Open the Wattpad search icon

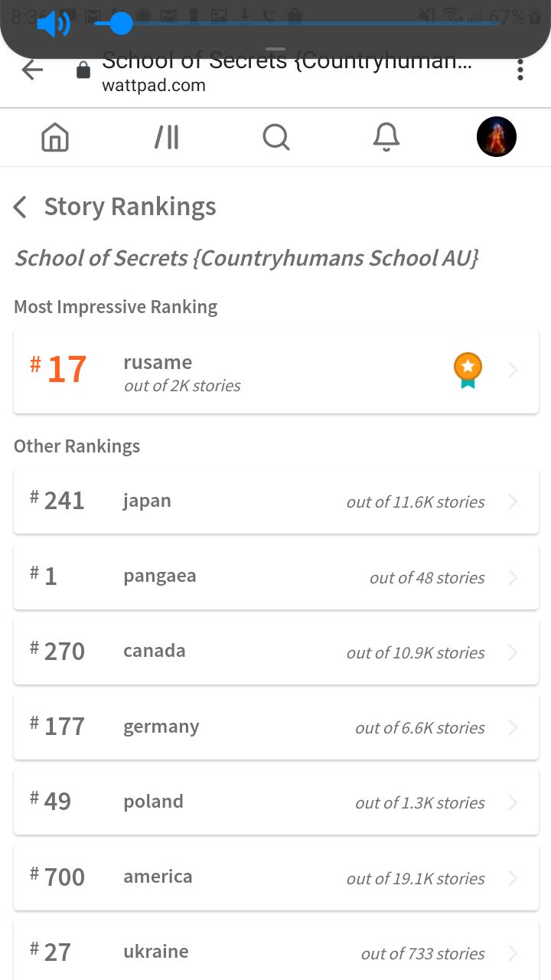tap(275, 138)
